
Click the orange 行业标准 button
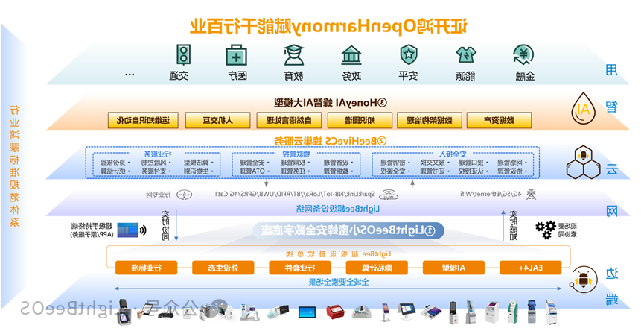pyautogui.click(x=146, y=268)
